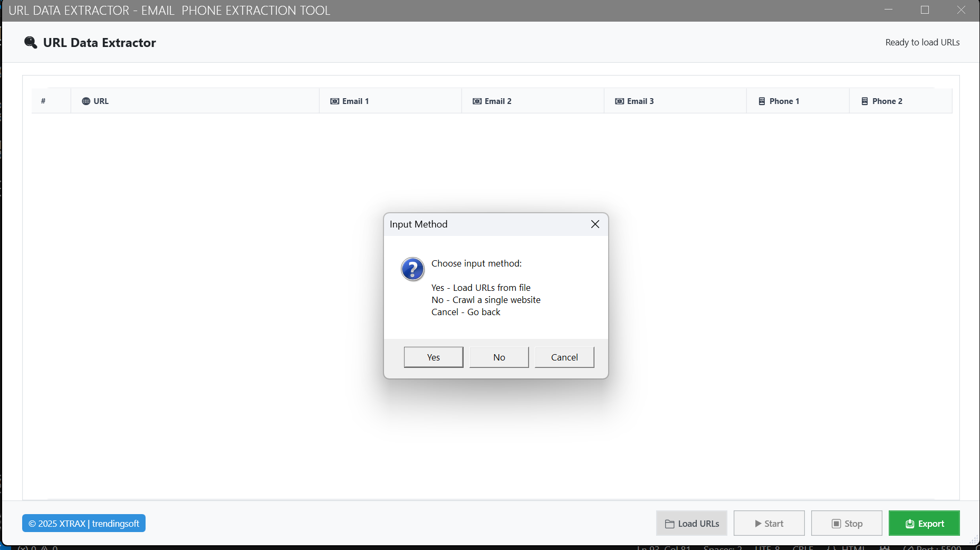980x550 pixels.
Task: Open the XTRAX trendingsoft copyright link
Action: click(x=84, y=524)
